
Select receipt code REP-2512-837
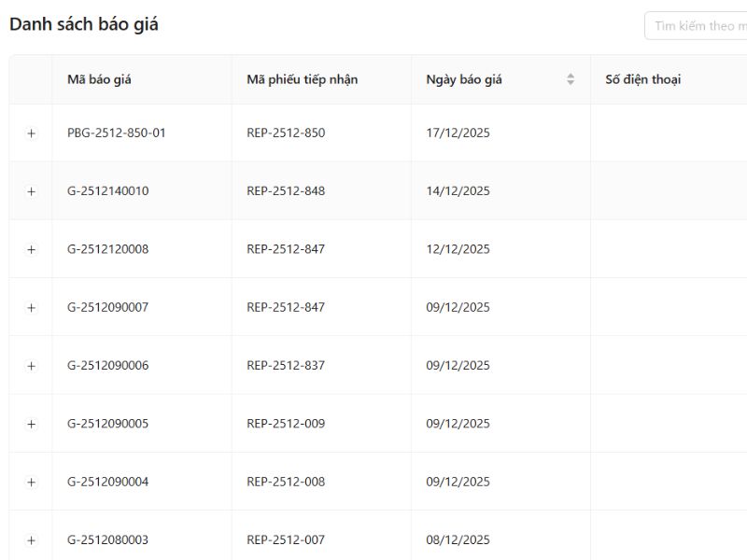[286, 366]
